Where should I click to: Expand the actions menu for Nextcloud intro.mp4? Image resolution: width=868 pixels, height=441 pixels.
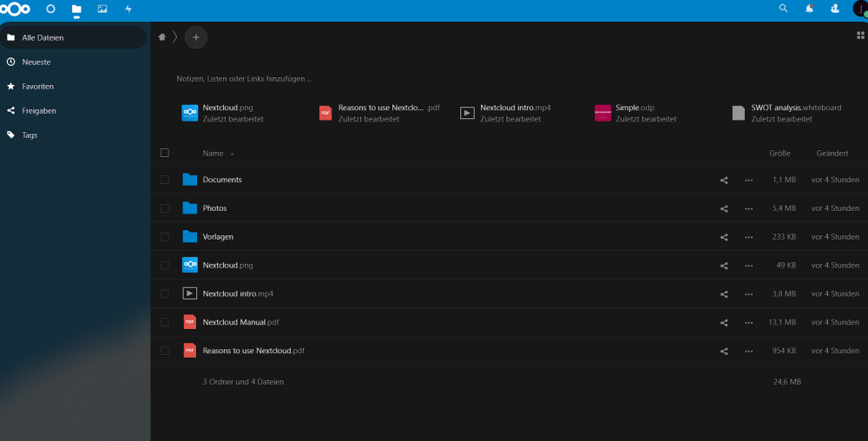(x=748, y=293)
